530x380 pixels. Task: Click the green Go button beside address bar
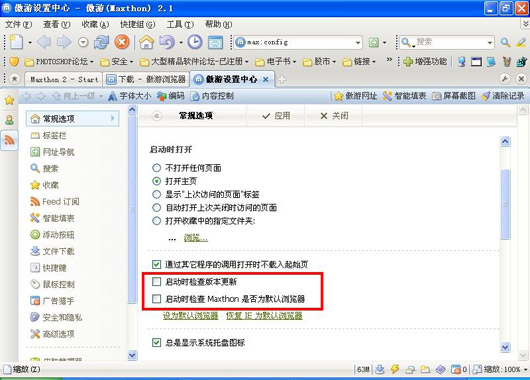click(x=374, y=43)
